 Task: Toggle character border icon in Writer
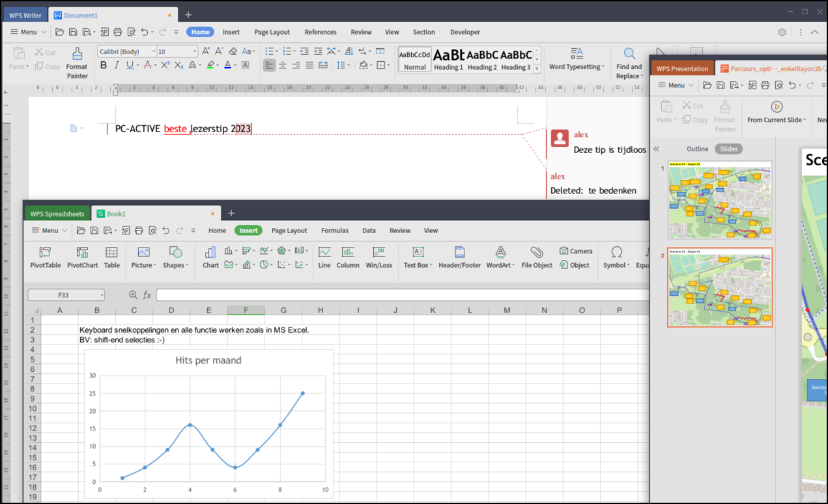245,65
